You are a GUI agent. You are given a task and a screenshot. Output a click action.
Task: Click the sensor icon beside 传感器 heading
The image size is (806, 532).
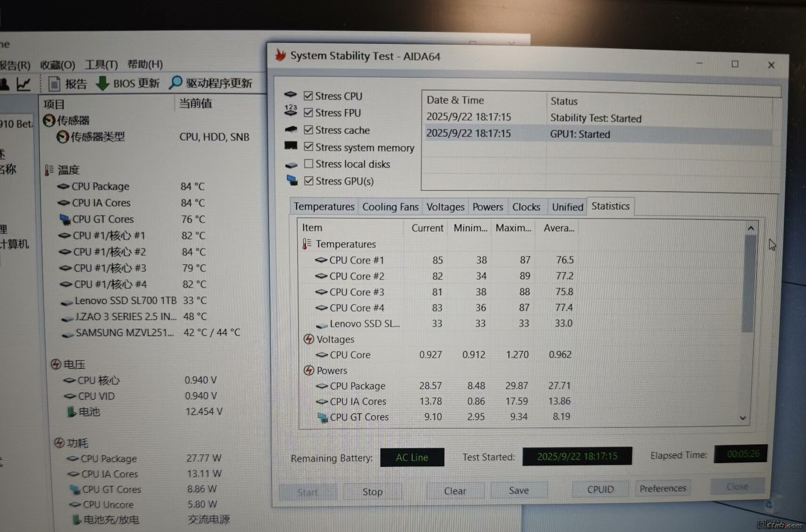[49, 121]
